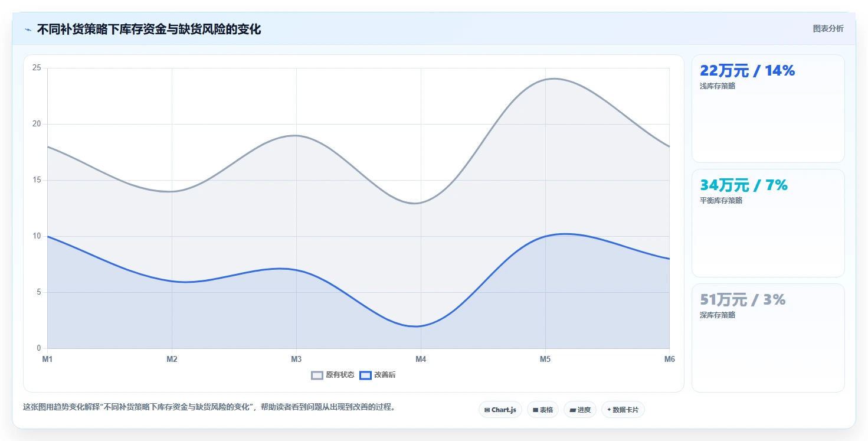
Task: Click the 图表分析 label in header
Action: 828,28
